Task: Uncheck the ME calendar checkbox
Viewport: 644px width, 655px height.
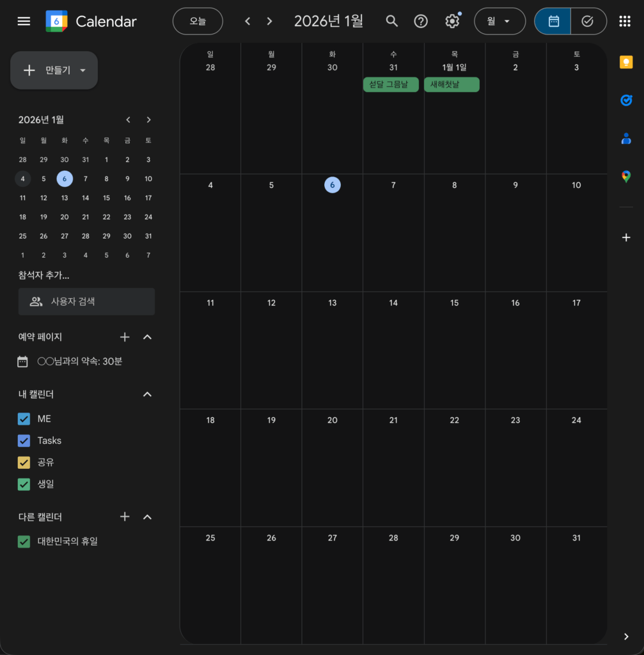Action: coord(24,419)
